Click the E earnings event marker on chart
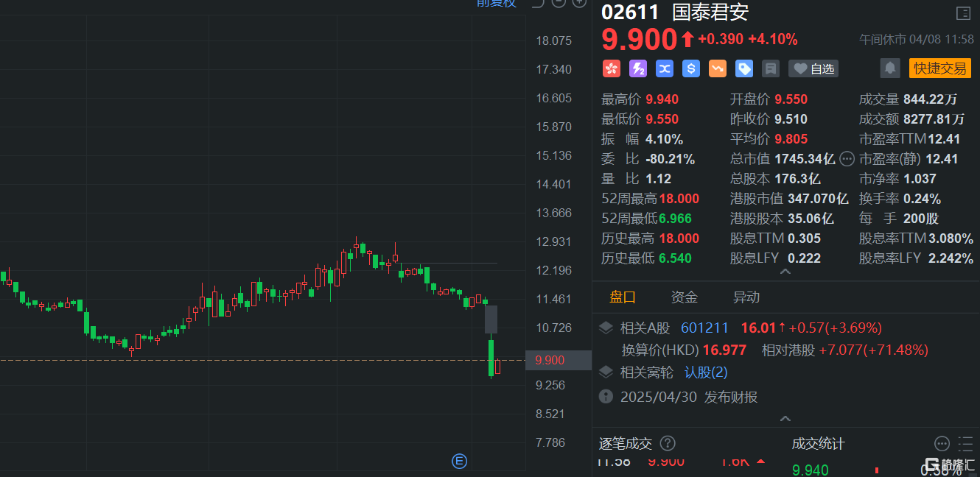The image size is (980, 477). pyautogui.click(x=459, y=462)
